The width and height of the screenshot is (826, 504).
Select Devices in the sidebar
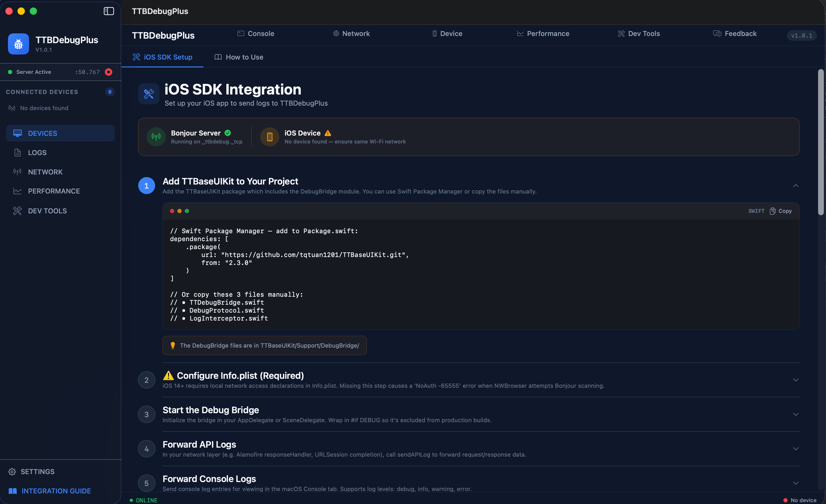42,133
